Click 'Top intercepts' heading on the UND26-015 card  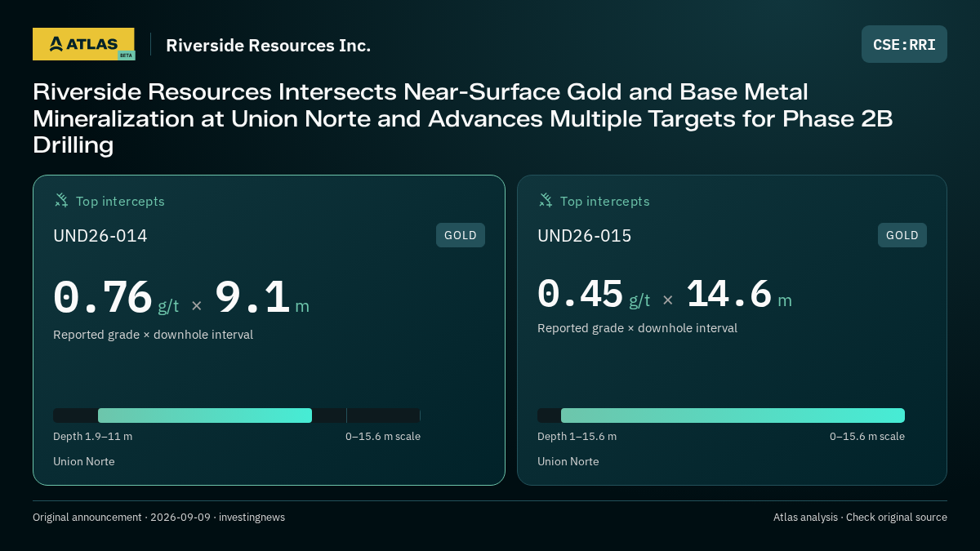click(604, 201)
